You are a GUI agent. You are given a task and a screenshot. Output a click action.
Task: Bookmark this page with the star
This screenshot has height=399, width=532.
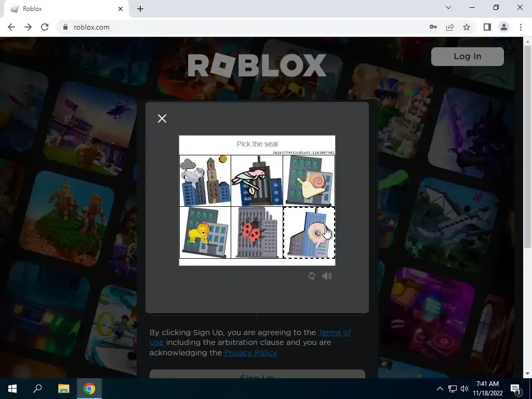point(467,27)
